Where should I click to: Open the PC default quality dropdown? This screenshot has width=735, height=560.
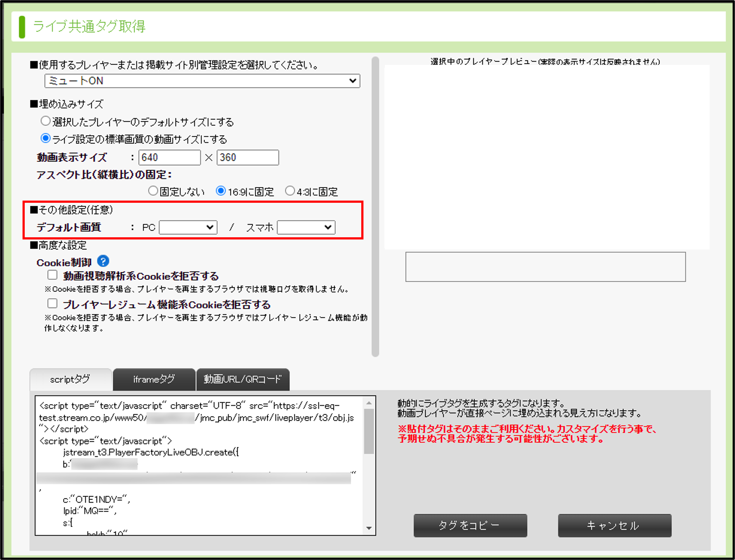(188, 227)
